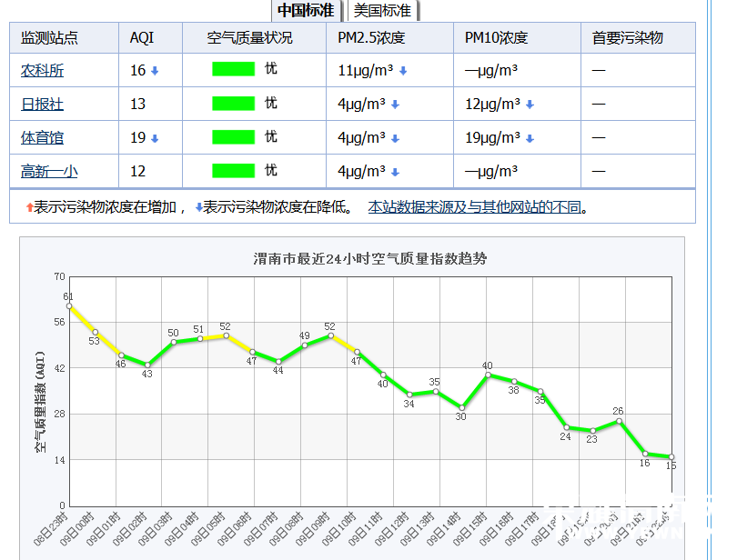Viewport: 737px width, 560px height.
Task: Click the chart data point labeled 51
Action: click(x=200, y=339)
